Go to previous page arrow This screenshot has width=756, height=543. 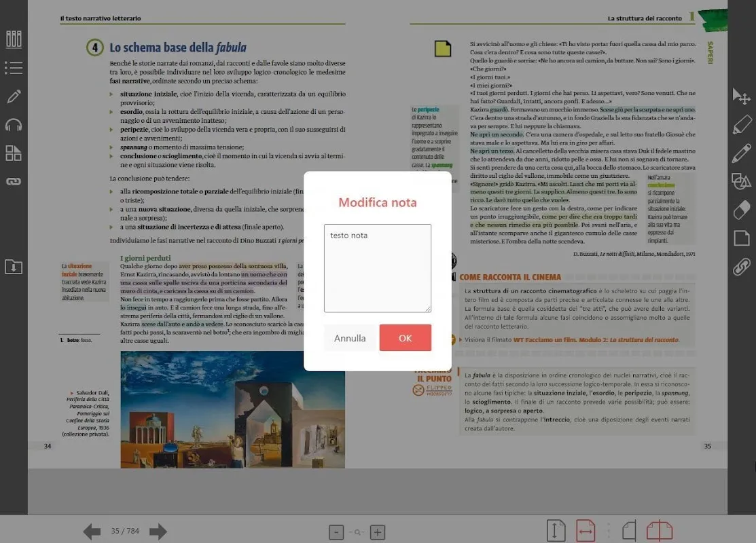point(92,531)
